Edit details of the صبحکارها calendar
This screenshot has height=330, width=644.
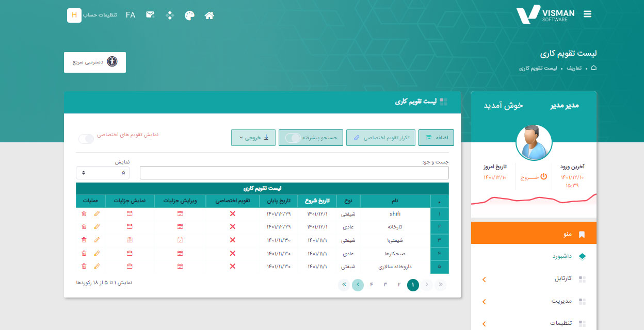pos(180,253)
